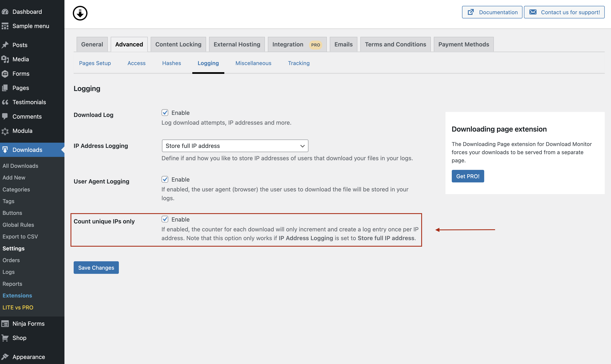Switch to Hashes sub-tab
This screenshot has width=611, height=364.
point(171,63)
